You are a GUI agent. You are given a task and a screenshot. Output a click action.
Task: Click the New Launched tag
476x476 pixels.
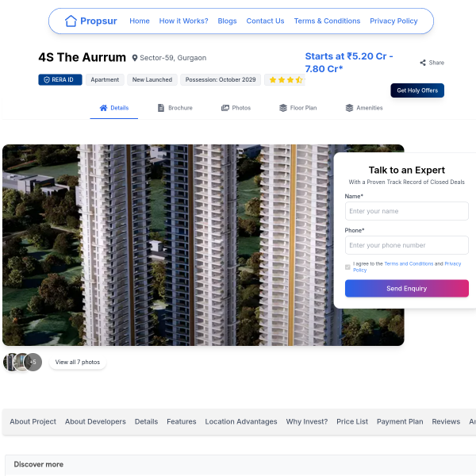(152, 80)
